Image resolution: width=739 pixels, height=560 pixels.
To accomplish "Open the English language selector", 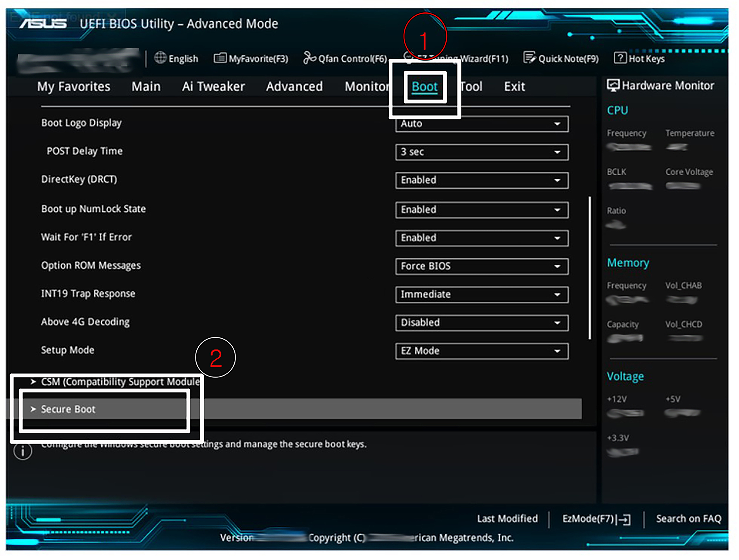I will tap(176, 59).
